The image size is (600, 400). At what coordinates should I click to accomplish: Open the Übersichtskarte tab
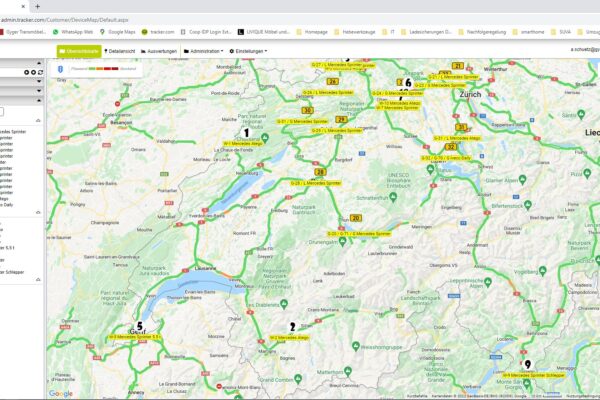[77, 50]
